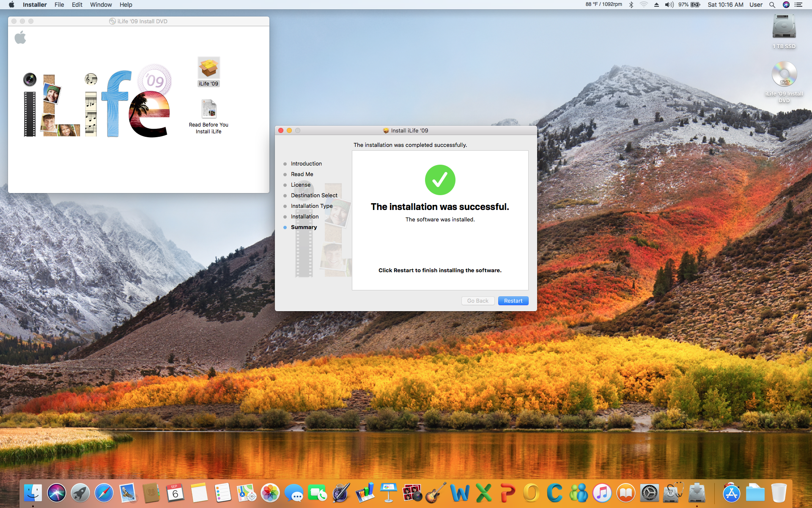Open Reminders from the Dock
Image resolution: width=812 pixels, height=508 pixels.
coord(222,493)
